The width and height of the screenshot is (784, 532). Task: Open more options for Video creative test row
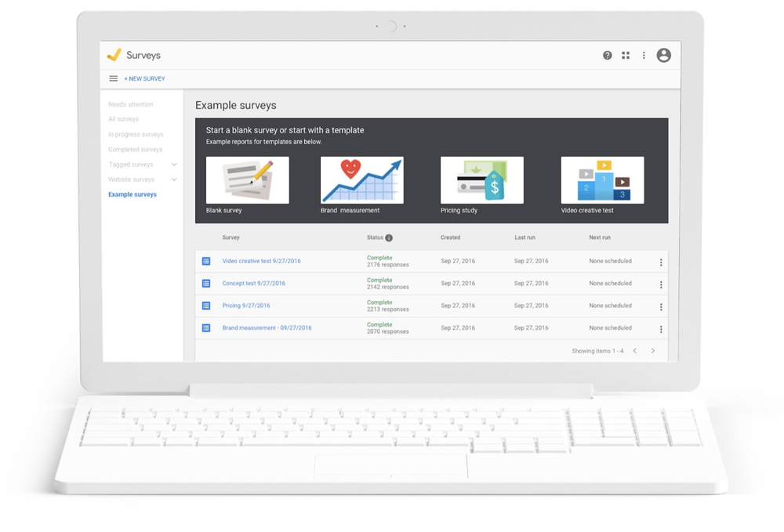660,262
